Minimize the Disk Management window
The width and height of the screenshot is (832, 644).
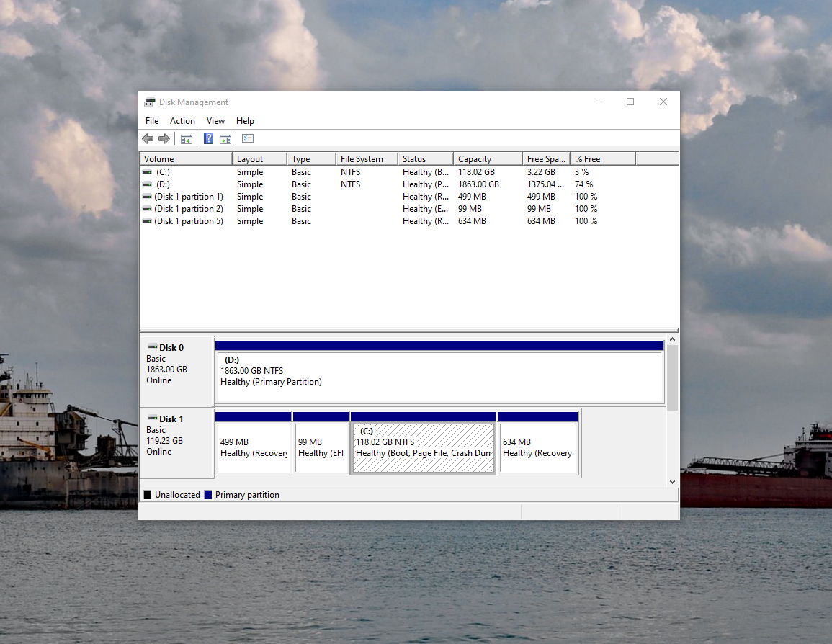click(598, 102)
